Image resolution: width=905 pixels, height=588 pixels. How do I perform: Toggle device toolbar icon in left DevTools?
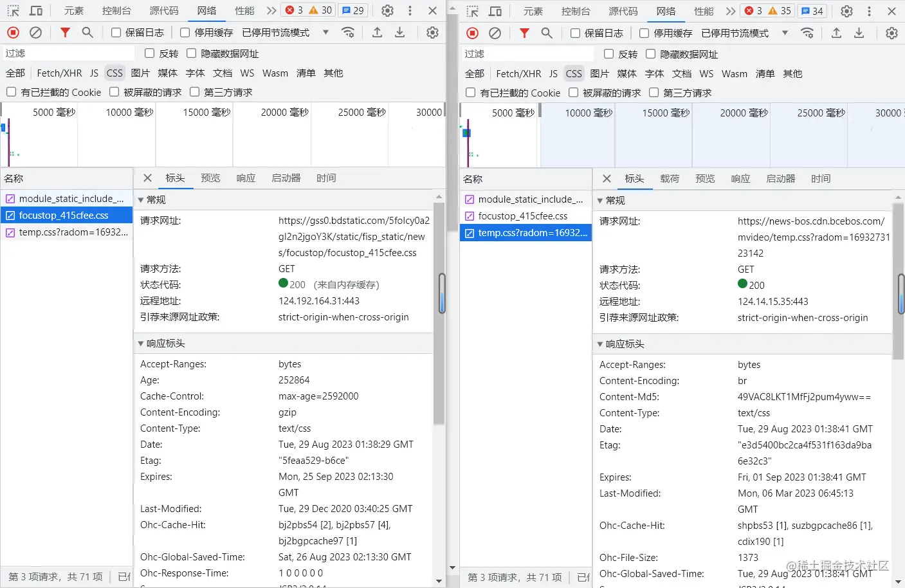36,10
